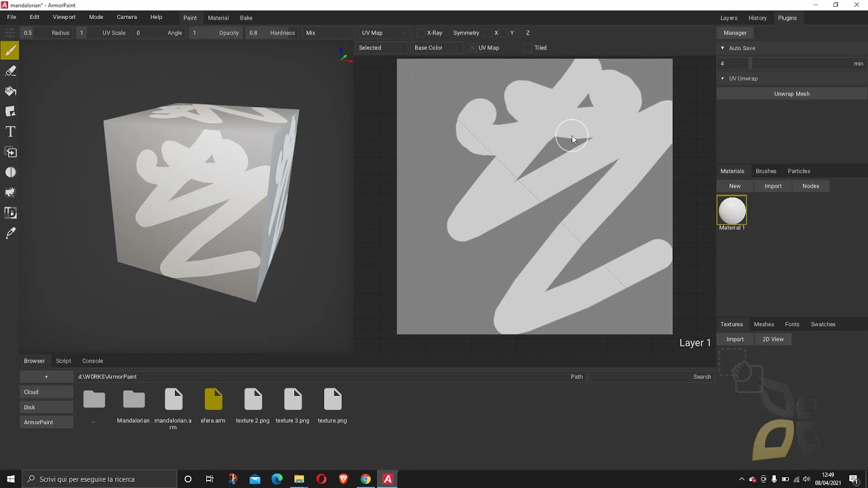Viewport: 868px width, 488px height.
Task: Open the Console tab
Action: 92,361
